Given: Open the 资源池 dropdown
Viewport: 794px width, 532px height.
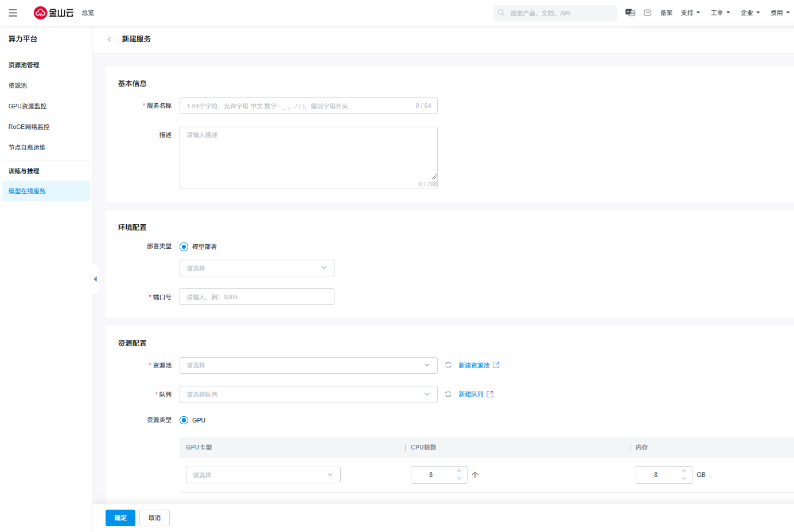Looking at the screenshot, I should (x=308, y=366).
